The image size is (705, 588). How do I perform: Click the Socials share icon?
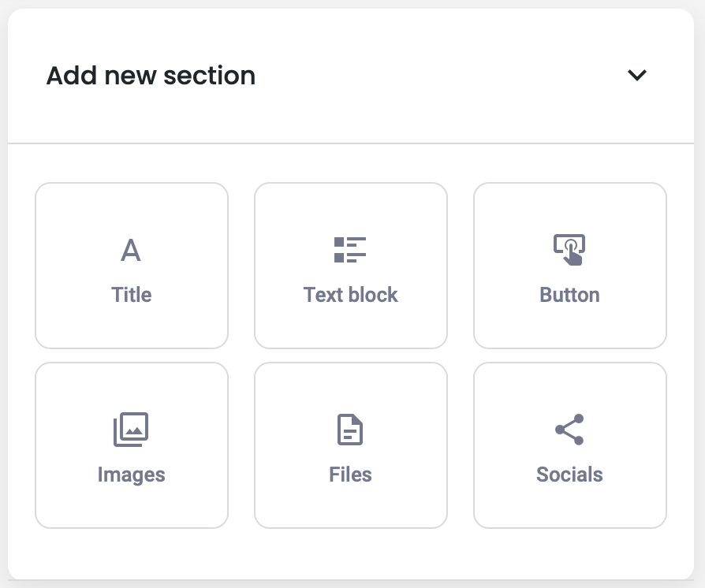tap(569, 430)
